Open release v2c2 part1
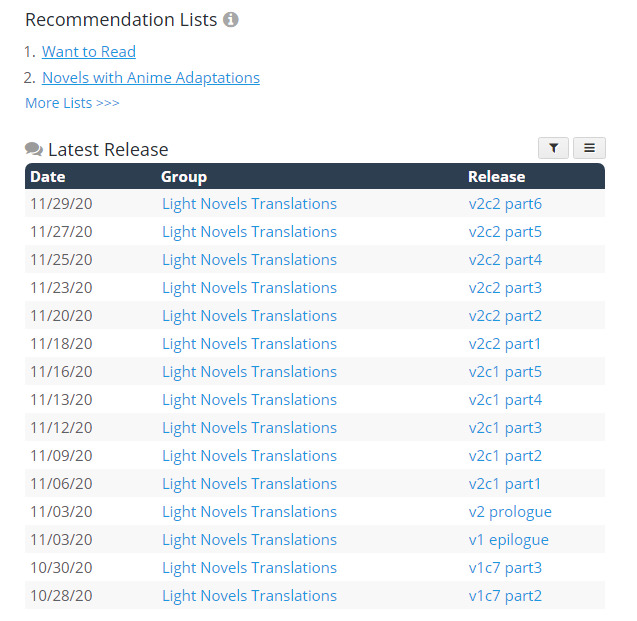Image resolution: width=637 pixels, height=621 pixels. click(505, 344)
